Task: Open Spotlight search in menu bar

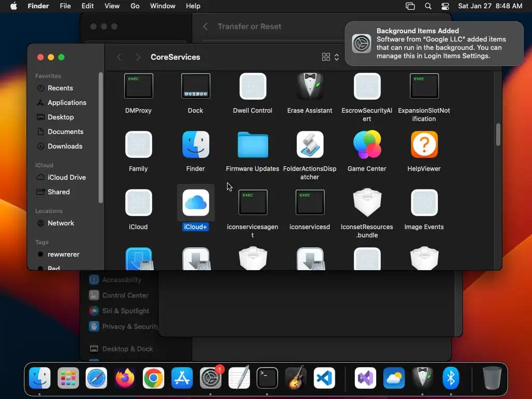Action: 428,6
